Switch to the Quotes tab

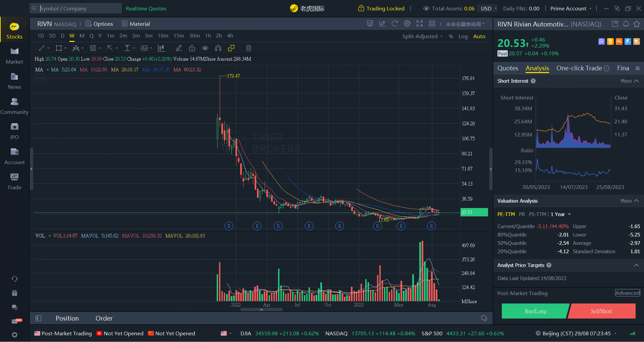(x=508, y=68)
